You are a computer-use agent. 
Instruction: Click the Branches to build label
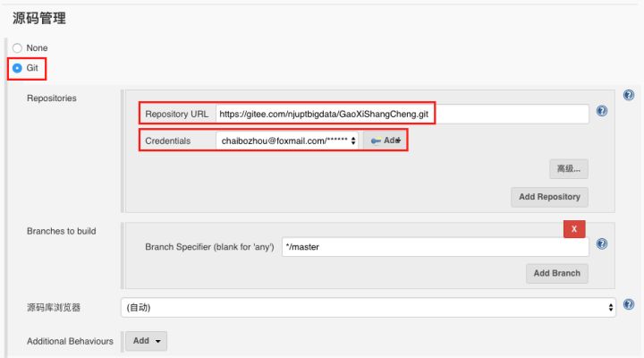[x=62, y=231]
